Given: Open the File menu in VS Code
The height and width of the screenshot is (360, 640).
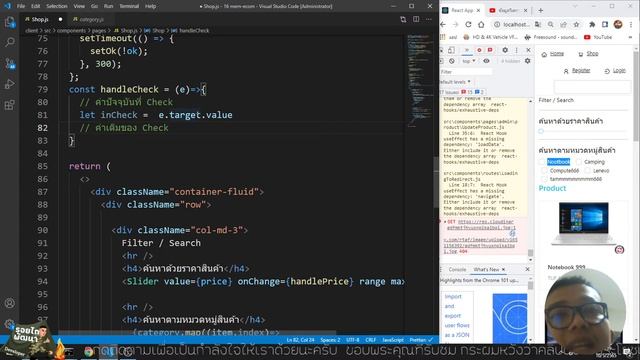Looking at the screenshot, I should click(21, 6).
